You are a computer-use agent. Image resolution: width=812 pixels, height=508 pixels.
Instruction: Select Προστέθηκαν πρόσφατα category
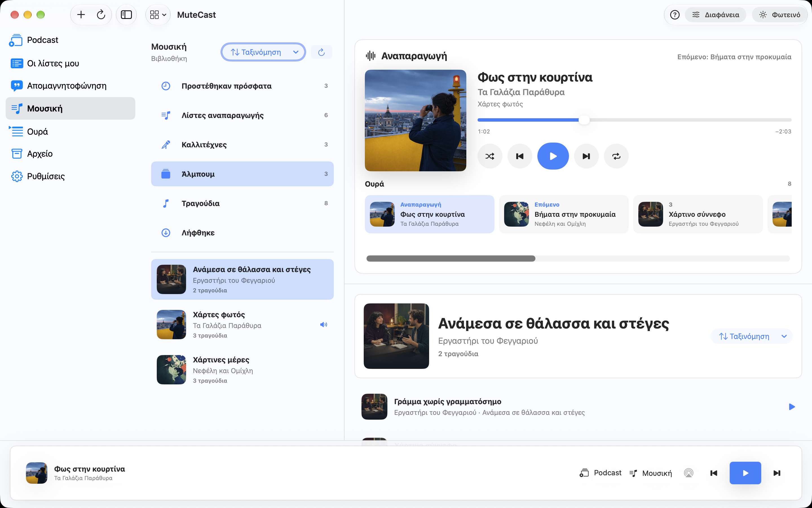(242, 86)
